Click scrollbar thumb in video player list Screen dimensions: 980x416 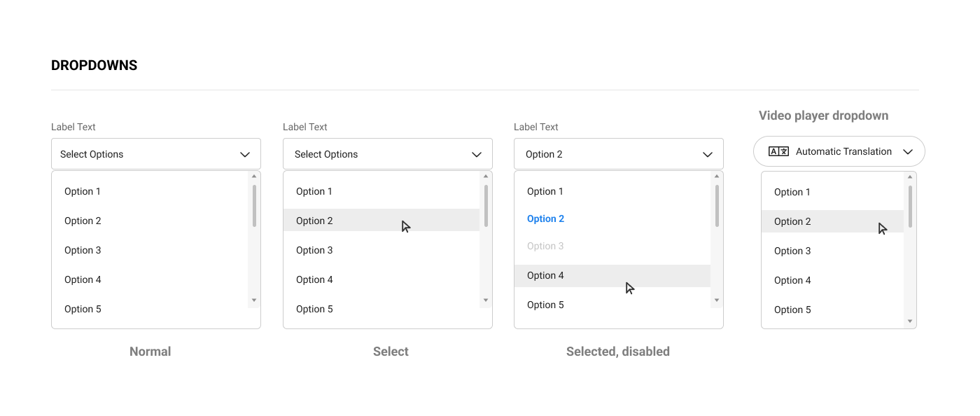click(910, 207)
